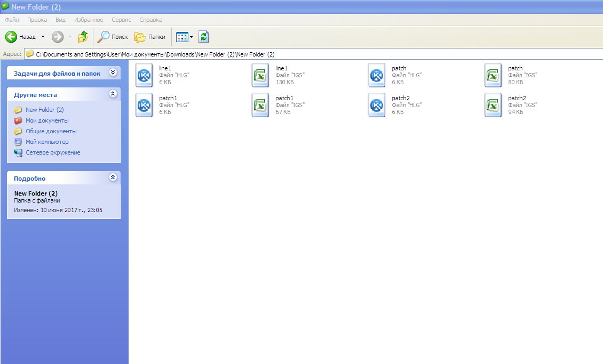Toggle the Папки folders pane
This screenshot has width=603, height=364.
[x=150, y=37]
